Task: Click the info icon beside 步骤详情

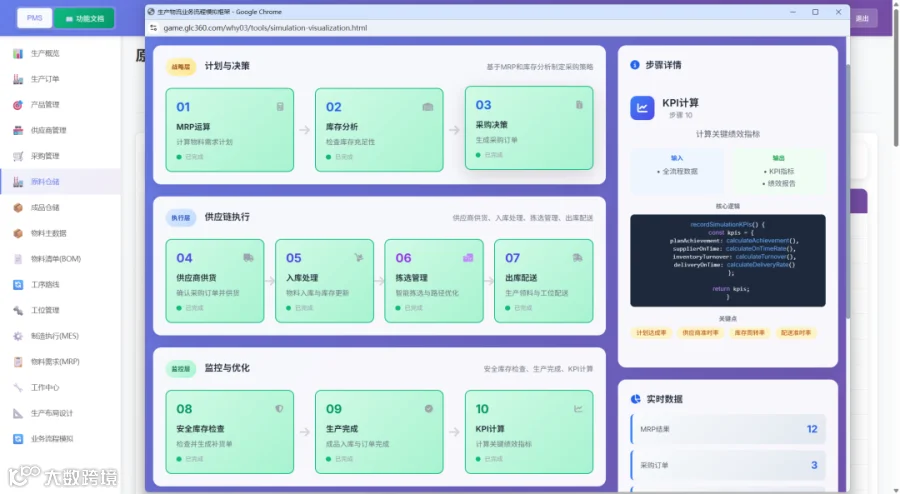Action: tap(635, 65)
